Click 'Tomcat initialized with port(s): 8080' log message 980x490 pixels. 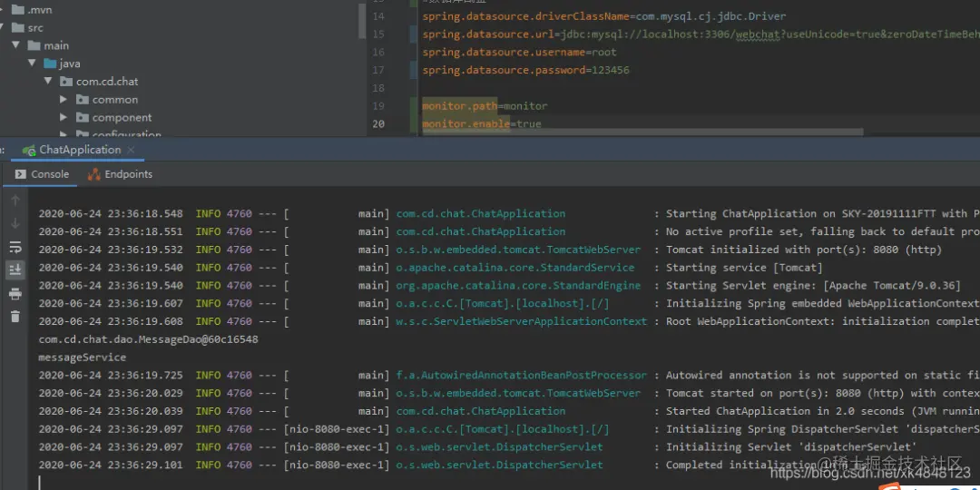(804, 250)
